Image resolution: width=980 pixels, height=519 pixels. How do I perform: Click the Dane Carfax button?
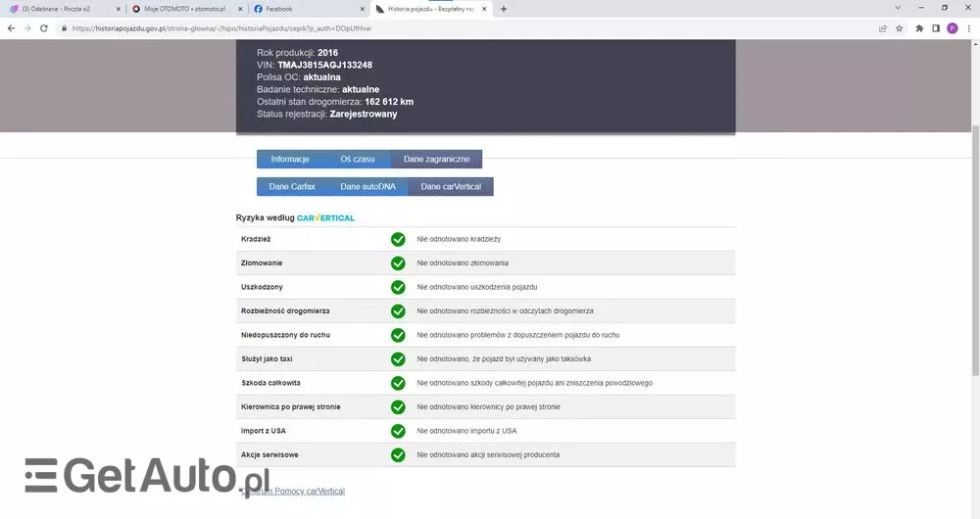(292, 186)
